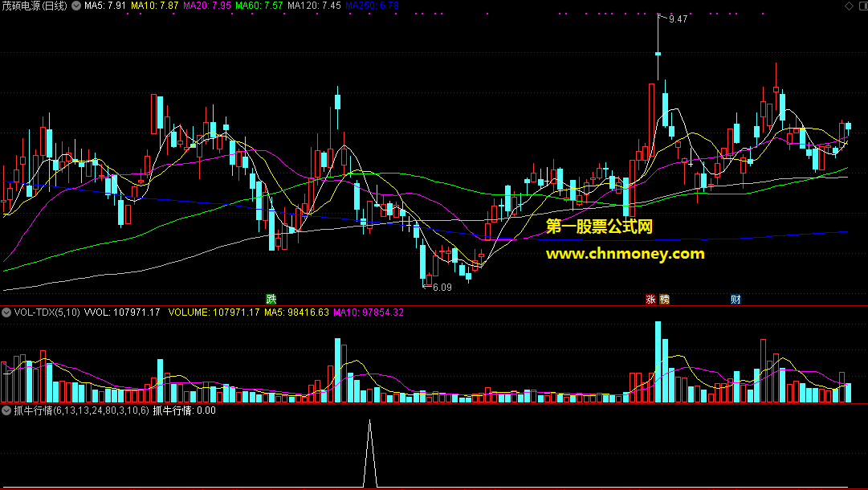
Task: Click the tallest cyan volume bar
Action: click(x=658, y=361)
